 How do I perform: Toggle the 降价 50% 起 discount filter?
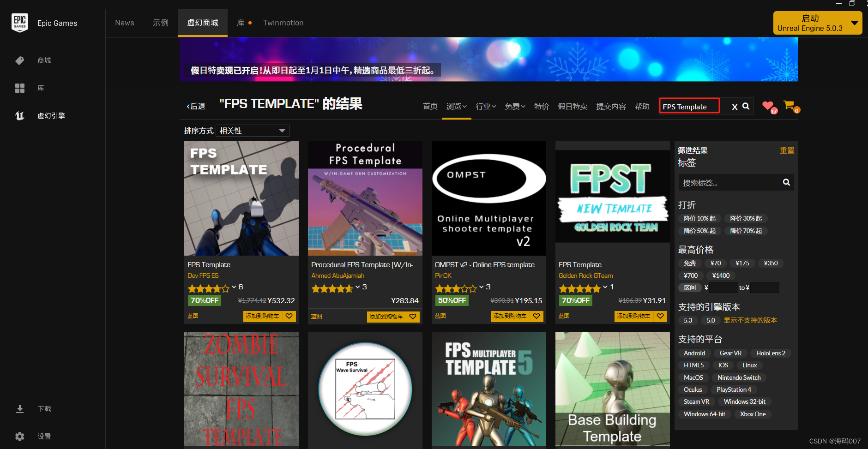click(699, 231)
